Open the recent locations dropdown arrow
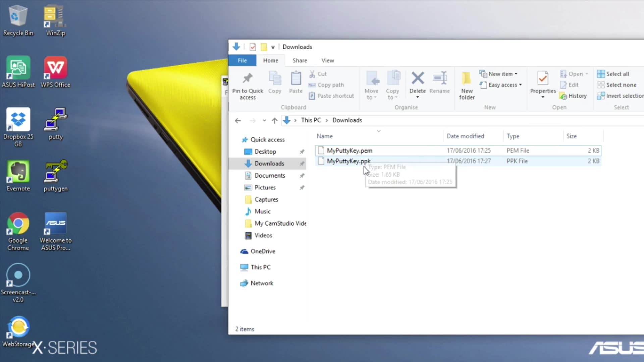The image size is (644, 362). coord(264,120)
